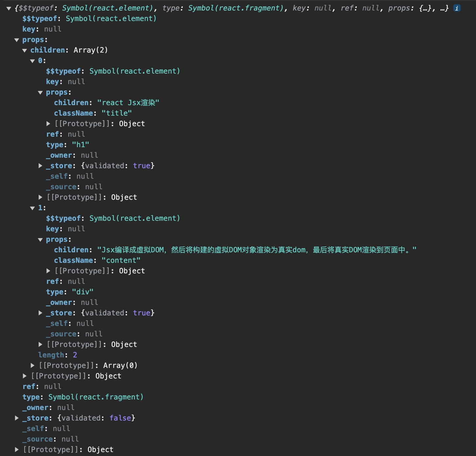Viewport: 476px width, 456px height.
Task: Select the className: "content" row
Action: (x=97, y=260)
